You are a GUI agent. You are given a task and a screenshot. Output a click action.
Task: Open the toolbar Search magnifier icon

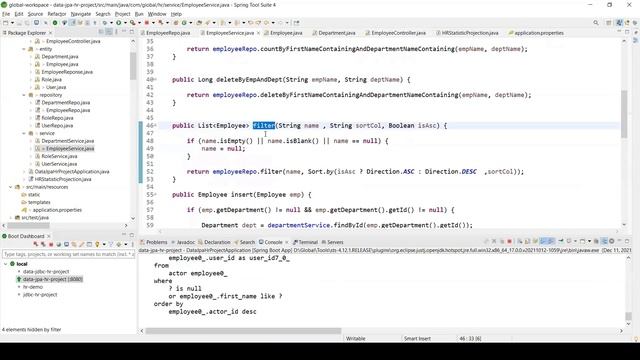(x=596, y=23)
